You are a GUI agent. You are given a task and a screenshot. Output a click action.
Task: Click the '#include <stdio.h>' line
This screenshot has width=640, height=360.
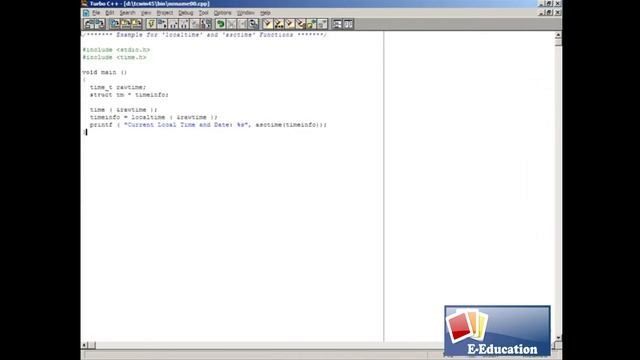pos(116,50)
